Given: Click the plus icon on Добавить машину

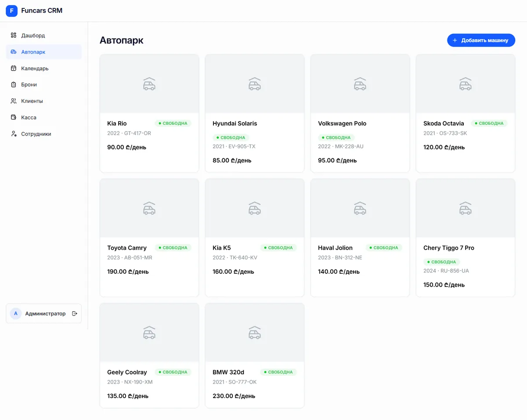Looking at the screenshot, I should tap(455, 40).
